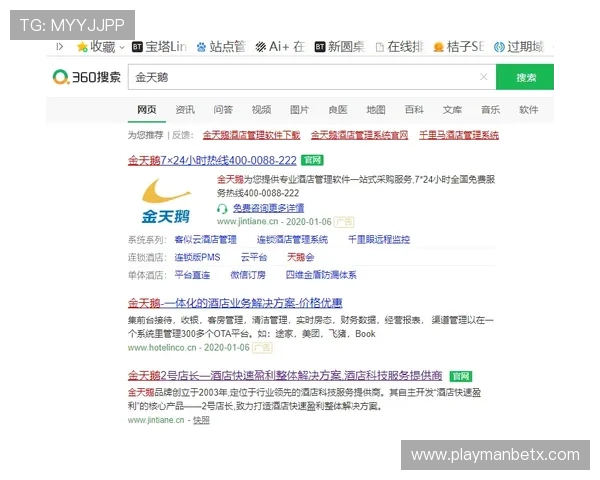Open result 金天鹅-一体化的酒店业务解决方案-价格优惠
600x480 pixels.
pos(235,303)
